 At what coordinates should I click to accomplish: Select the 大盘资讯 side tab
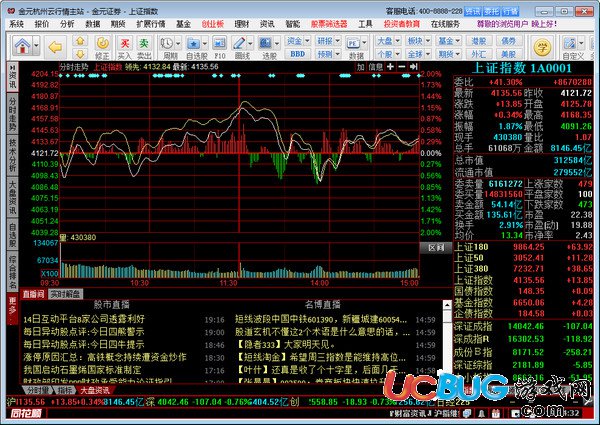pos(13,198)
